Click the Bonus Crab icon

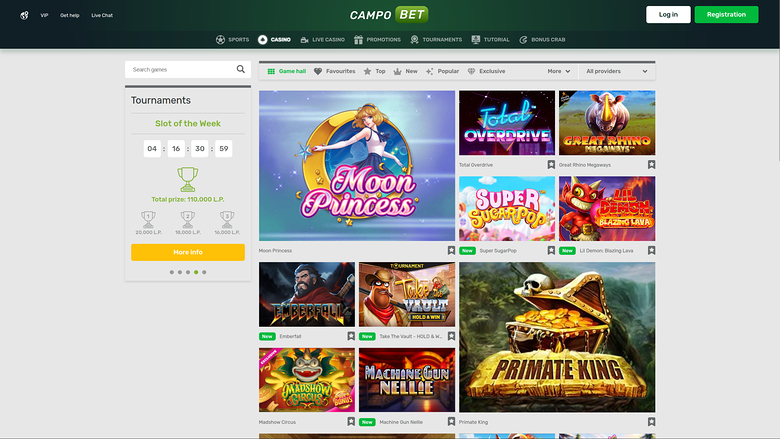(x=523, y=40)
